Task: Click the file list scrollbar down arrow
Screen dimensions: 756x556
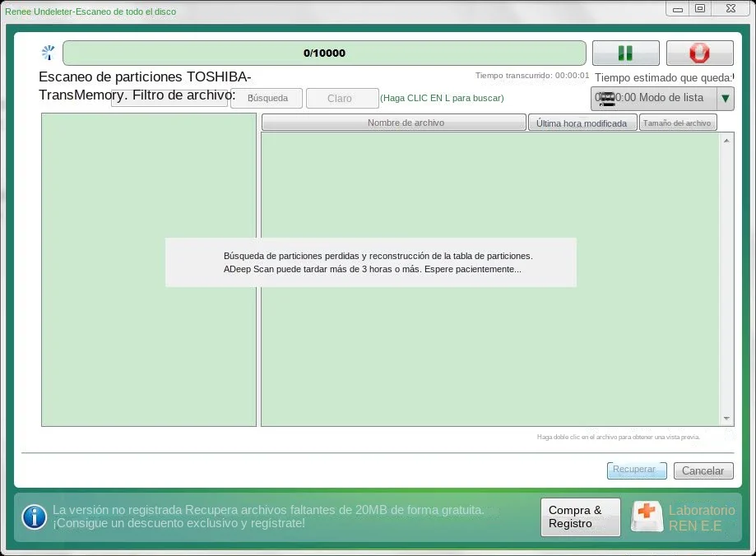Action: (726, 419)
